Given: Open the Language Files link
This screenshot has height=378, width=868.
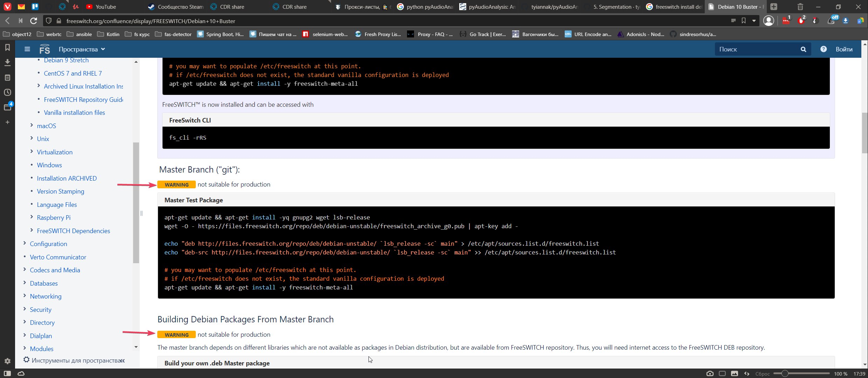Looking at the screenshot, I should [x=57, y=204].
